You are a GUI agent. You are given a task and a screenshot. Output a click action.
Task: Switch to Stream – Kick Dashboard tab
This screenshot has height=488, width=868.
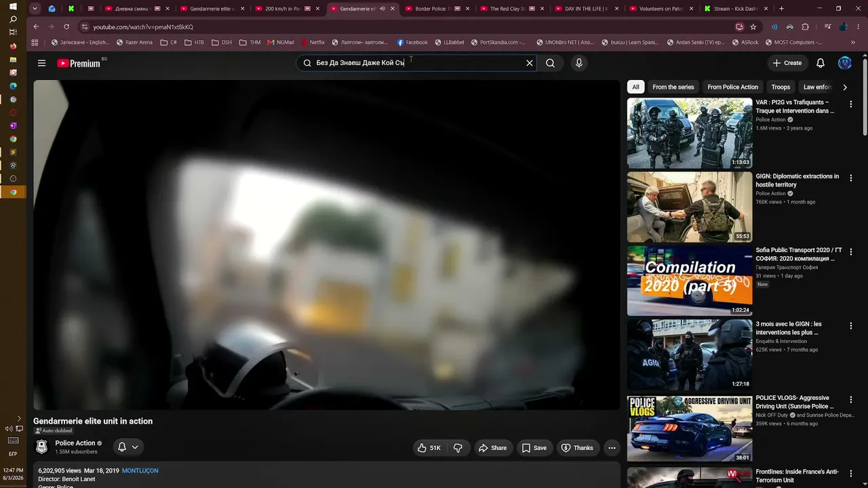736,9
